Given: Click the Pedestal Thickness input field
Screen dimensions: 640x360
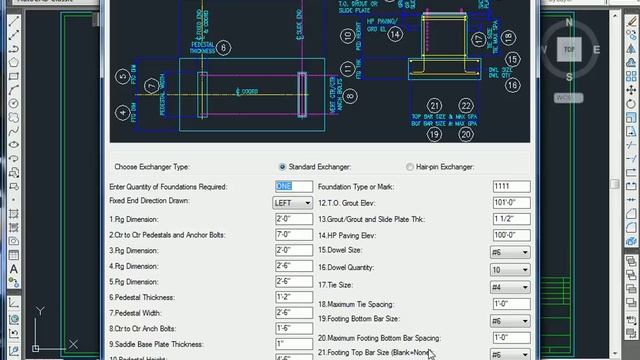Looking at the screenshot, I should (294, 297).
